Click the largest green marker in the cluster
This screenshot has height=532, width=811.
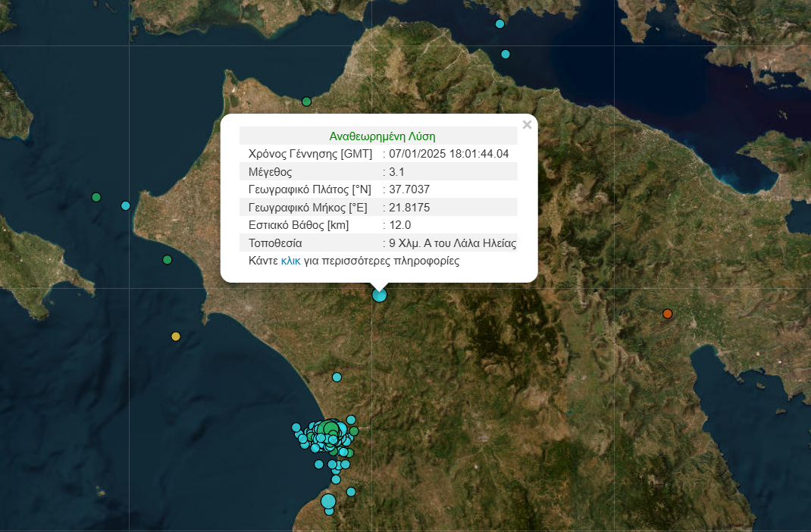pyautogui.click(x=330, y=430)
